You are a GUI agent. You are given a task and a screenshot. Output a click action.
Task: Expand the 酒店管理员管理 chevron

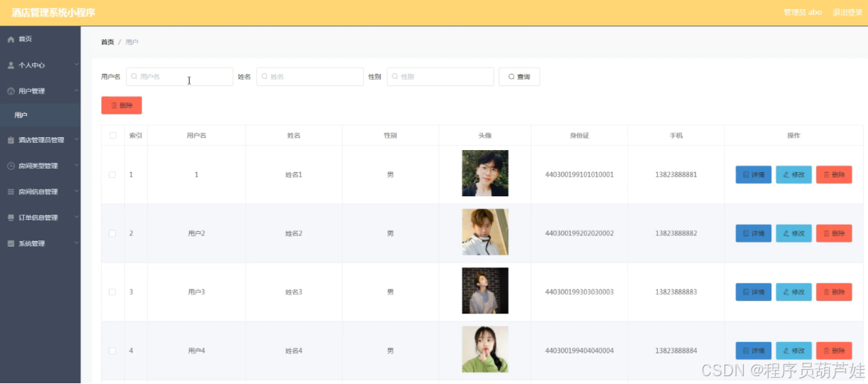[76, 139]
